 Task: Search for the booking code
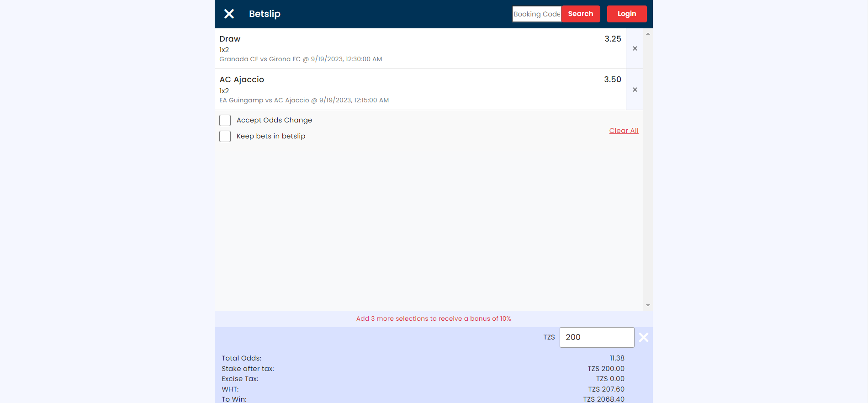click(x=580, y=14)
